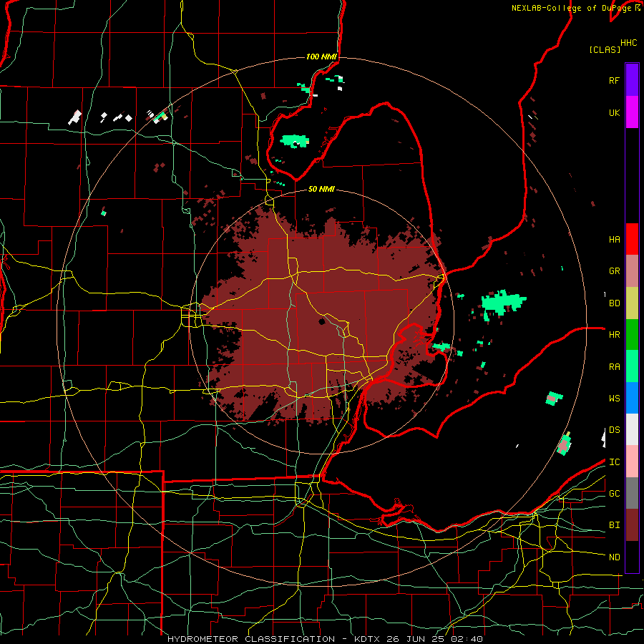Click the GR legend label
Screen dimensions: 644x644
click(x=614, y=271)
